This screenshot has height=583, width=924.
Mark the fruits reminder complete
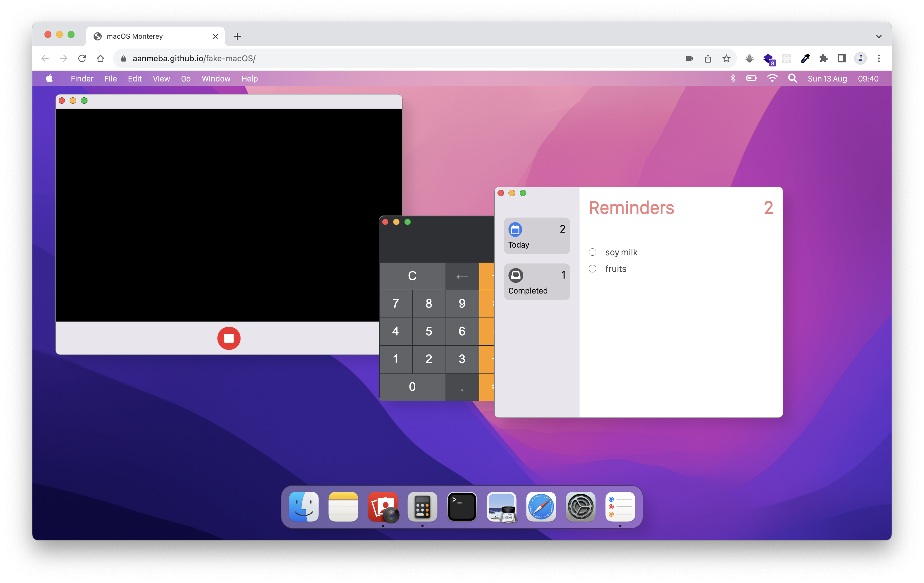[593, 269]
